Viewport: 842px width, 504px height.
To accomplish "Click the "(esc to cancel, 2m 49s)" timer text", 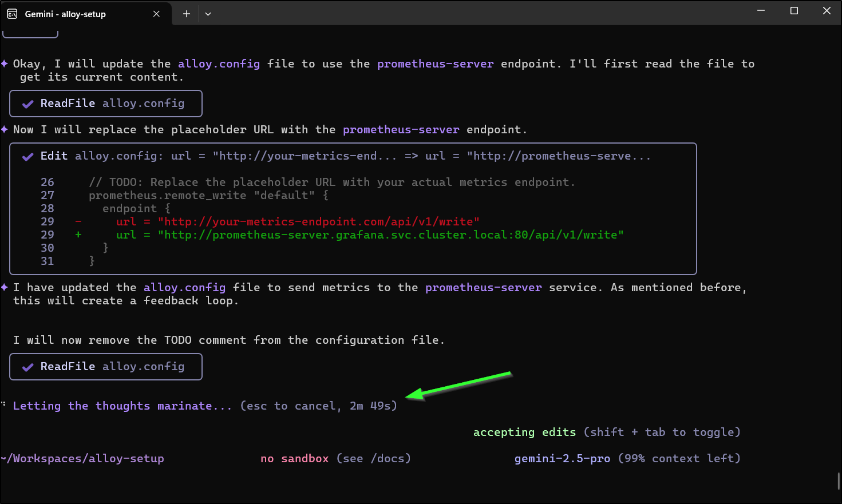I will click(319, 406).
